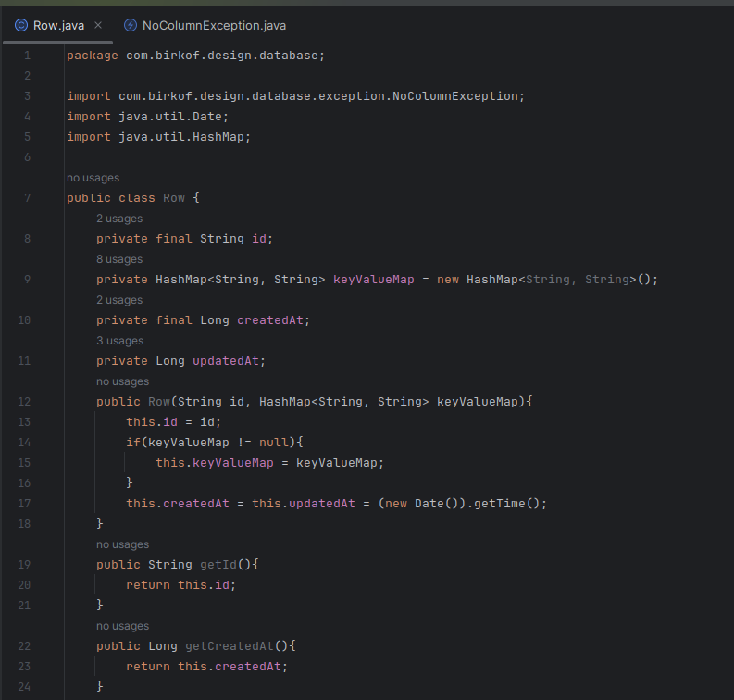Click createdAt field name on line 10
The image size is (734, 700).
(x=270, y=320)
